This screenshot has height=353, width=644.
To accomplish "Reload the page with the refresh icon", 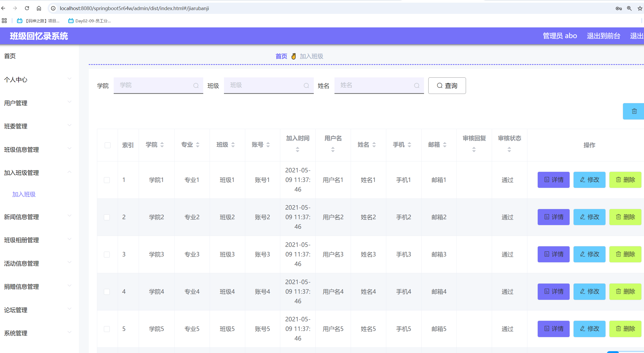I will pyautogui.click(x=27, y=8).
